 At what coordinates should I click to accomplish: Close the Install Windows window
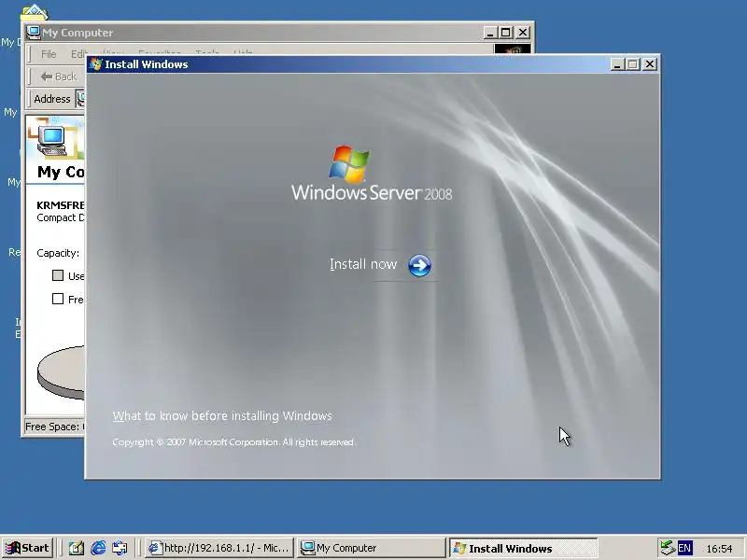(x=649, y=64)
